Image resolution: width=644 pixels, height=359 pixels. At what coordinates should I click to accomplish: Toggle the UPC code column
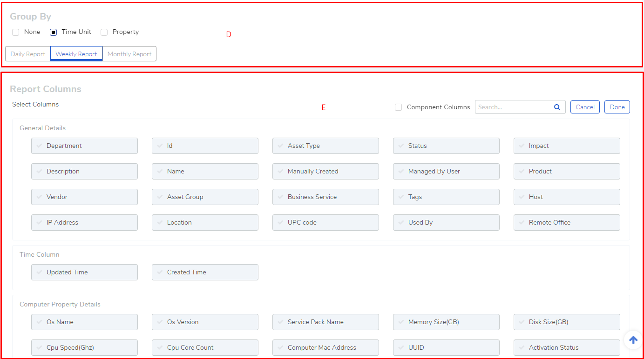click(325, 222)
